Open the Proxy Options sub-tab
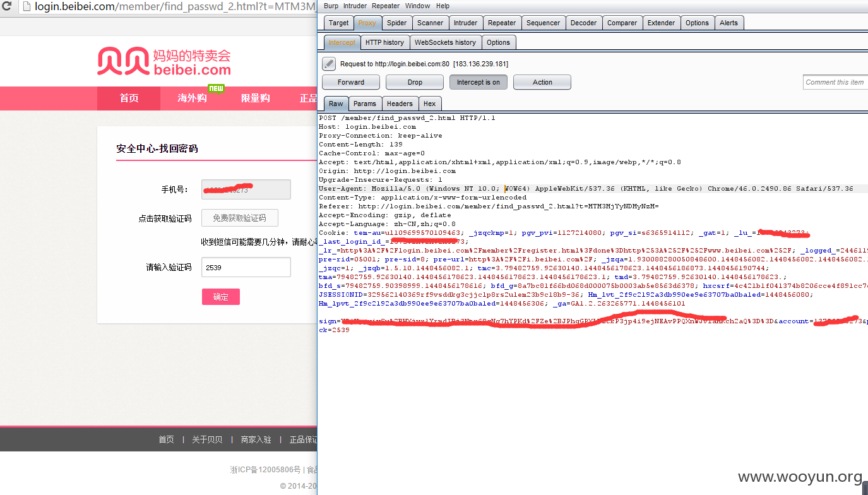This screenshot has height=495, width=868. point(499,42)
